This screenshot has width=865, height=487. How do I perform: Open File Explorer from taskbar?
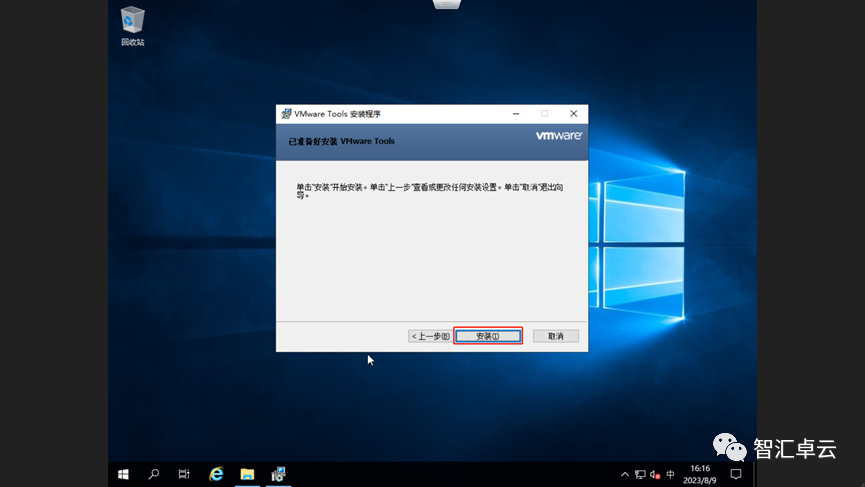pos(247,474)
